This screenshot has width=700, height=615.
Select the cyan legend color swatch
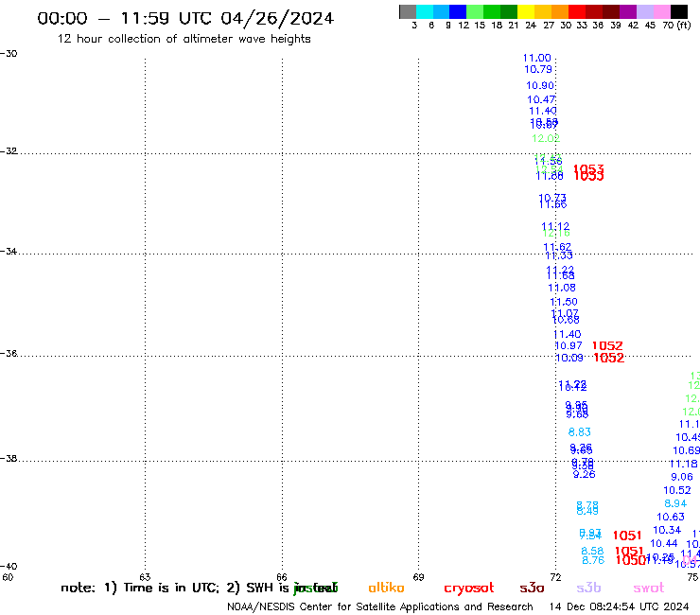click(424, 11)
